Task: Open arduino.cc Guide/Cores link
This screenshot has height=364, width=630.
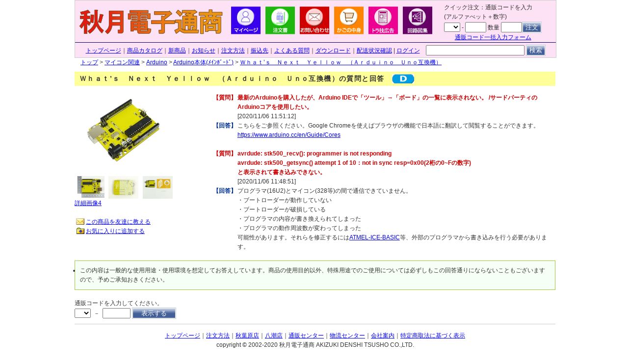Action: pyautogui.click(x=289, y=135)
